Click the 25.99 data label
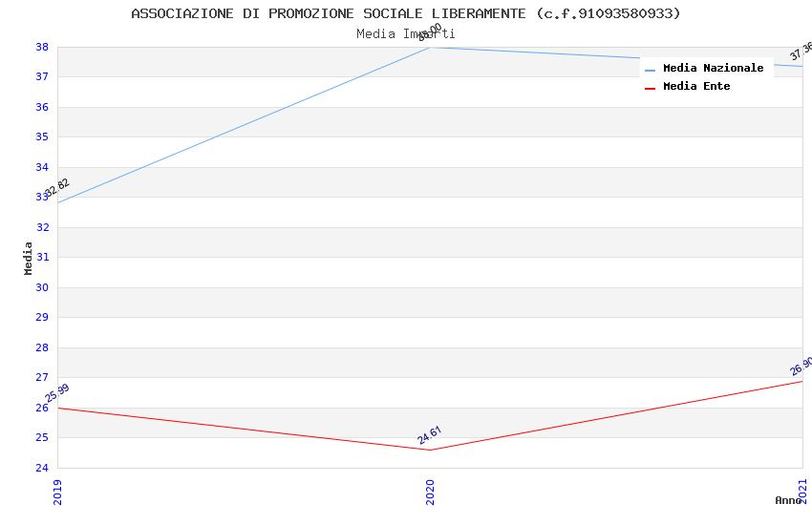Image resolution: width=812 pixels, height=525 pixels. pyautogui.click(x=57, y=393)
